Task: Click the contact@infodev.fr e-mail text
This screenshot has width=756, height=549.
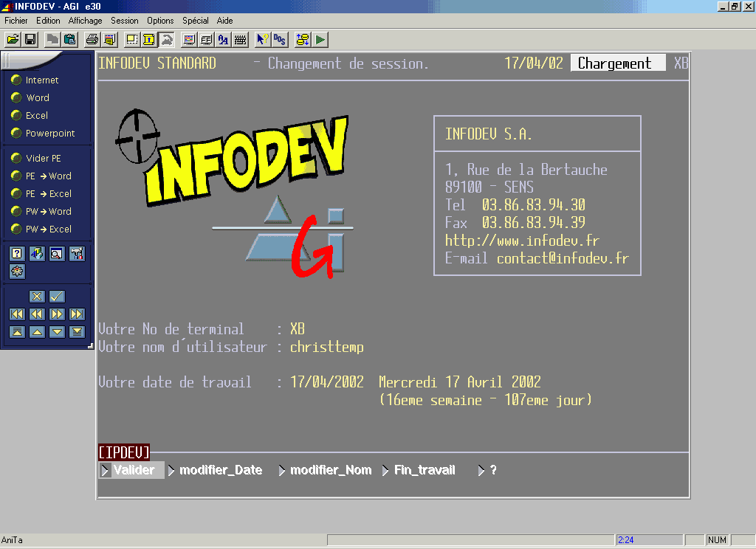Action: [563, 258]
